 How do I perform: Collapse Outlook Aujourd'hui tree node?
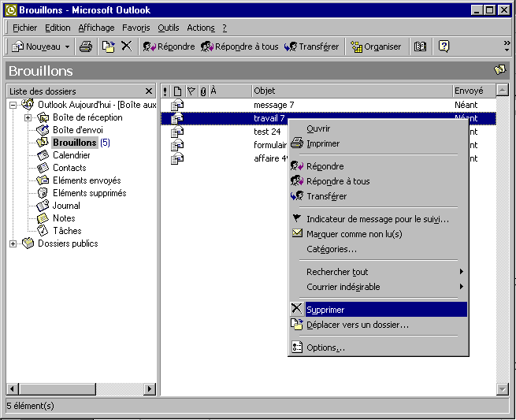tap(13, 105)
